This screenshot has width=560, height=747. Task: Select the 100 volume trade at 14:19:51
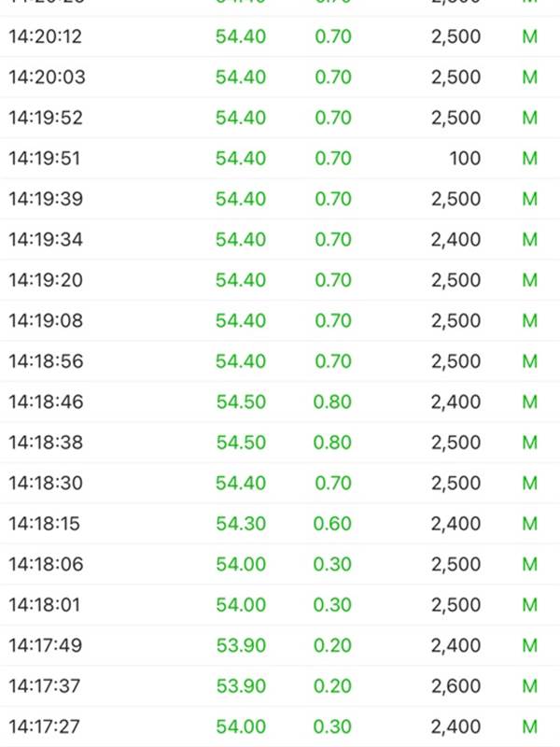465,158
